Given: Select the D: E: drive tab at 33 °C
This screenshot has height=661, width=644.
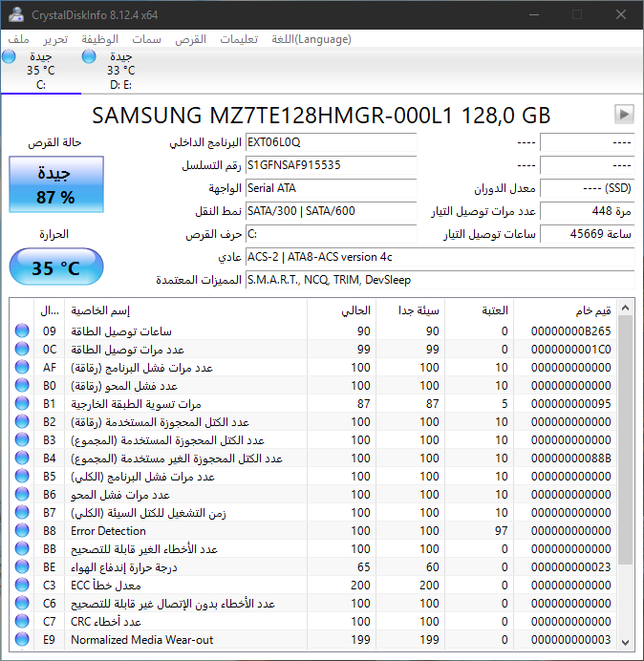Looking at the screenshot, I should click(x=121, y=71).
